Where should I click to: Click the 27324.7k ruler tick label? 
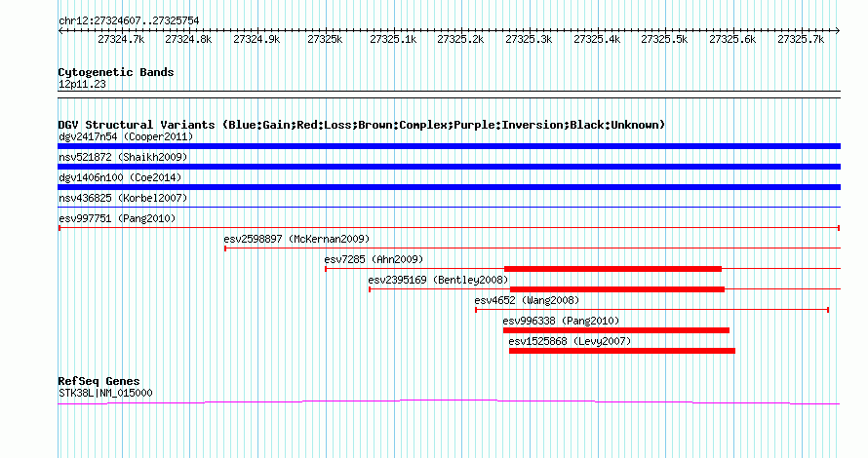121,39
